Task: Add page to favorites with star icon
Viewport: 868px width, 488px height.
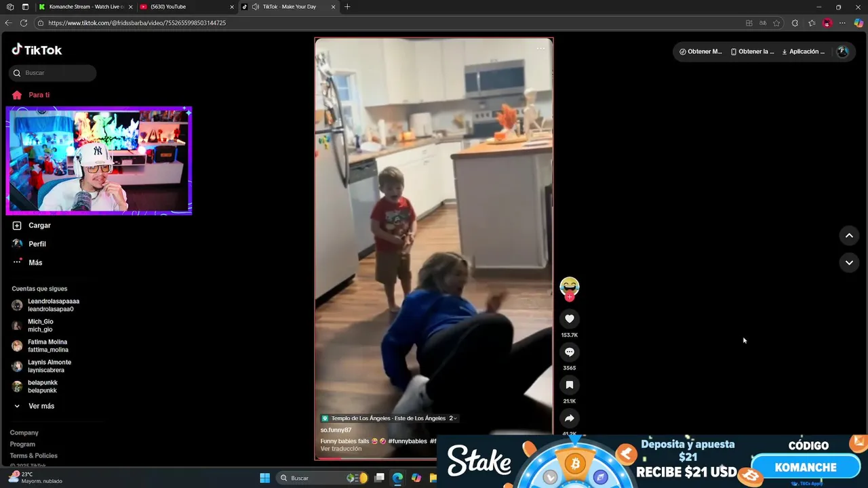Action: 776,23
